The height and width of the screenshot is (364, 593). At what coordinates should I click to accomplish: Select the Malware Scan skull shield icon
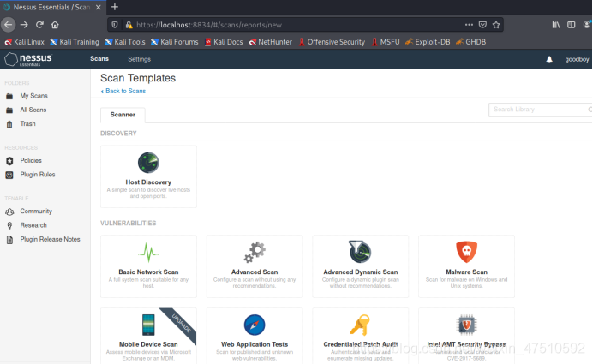pyautogui.click(x=466, y=252)
